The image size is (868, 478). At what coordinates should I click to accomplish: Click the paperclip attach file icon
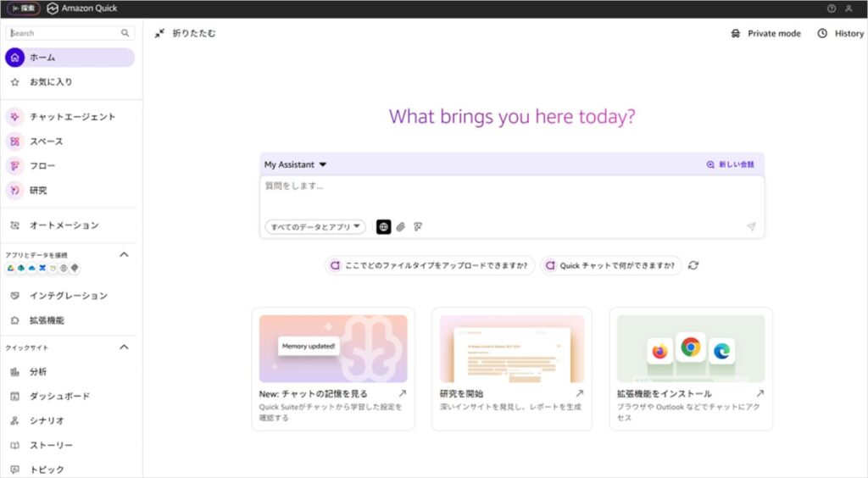401,227
